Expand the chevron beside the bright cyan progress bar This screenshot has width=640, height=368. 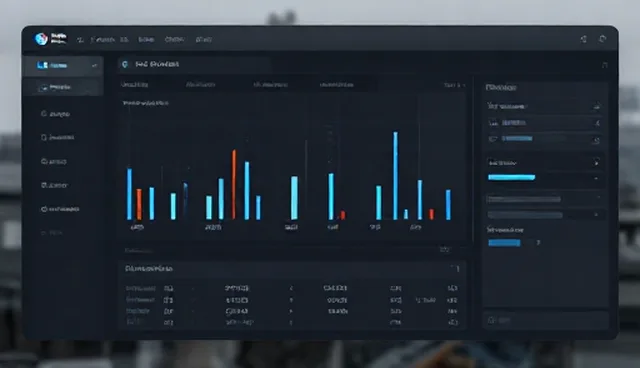click(x=596, y=178)
